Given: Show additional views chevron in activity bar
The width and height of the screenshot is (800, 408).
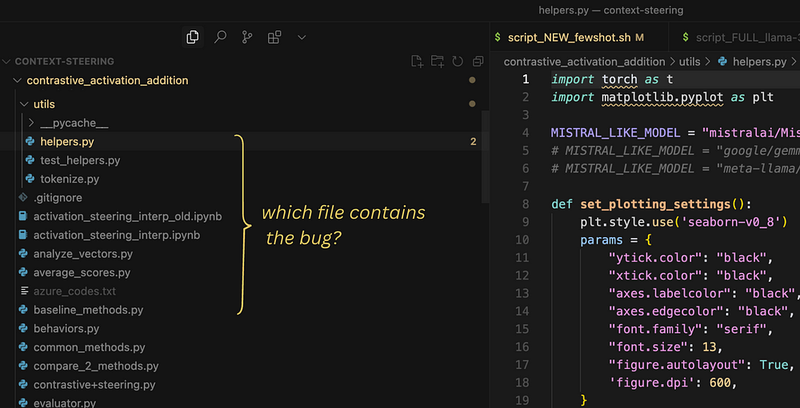Looking at the screenshot, I should point(302,37).
